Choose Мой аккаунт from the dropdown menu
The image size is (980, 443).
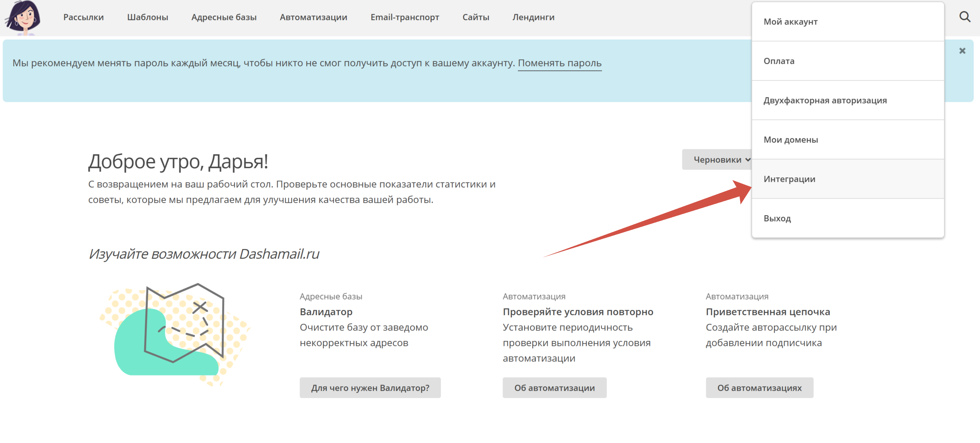click(790, 22)
